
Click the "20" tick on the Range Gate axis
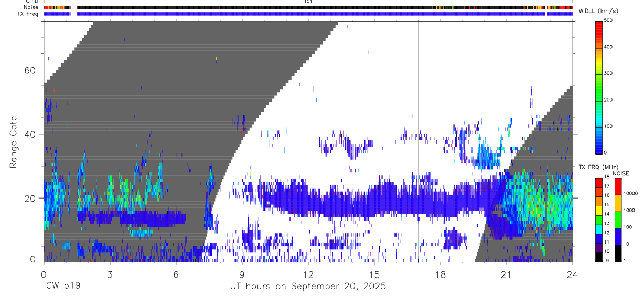pyautogui.click(x=30, y=198)
